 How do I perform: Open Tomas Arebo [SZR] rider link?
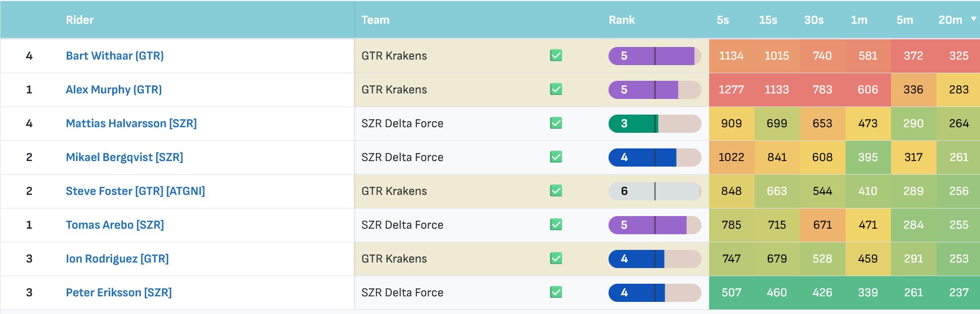pyautogui.click(x=115, y=225)
